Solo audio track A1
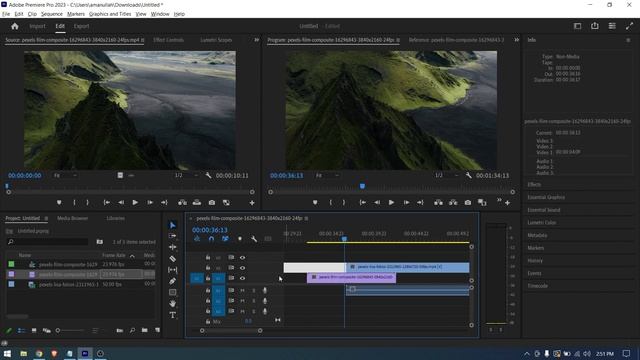 (253, 290)
